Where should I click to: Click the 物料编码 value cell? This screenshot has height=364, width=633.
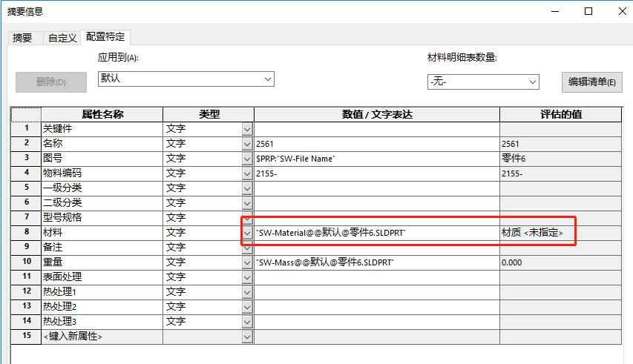coord(376,173)
